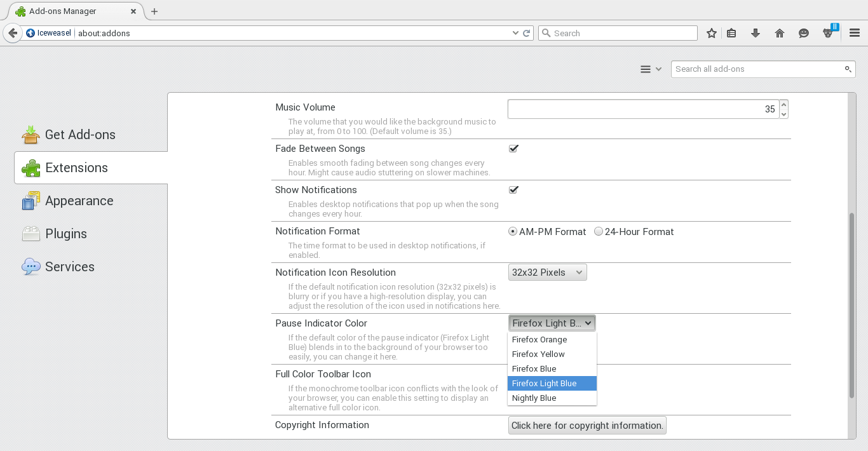
Task: Go to home page icon
Action: (780, 33)
